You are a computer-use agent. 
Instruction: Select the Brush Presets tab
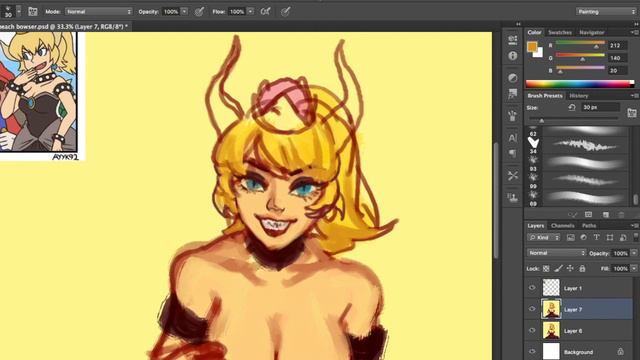pos(545,96)
